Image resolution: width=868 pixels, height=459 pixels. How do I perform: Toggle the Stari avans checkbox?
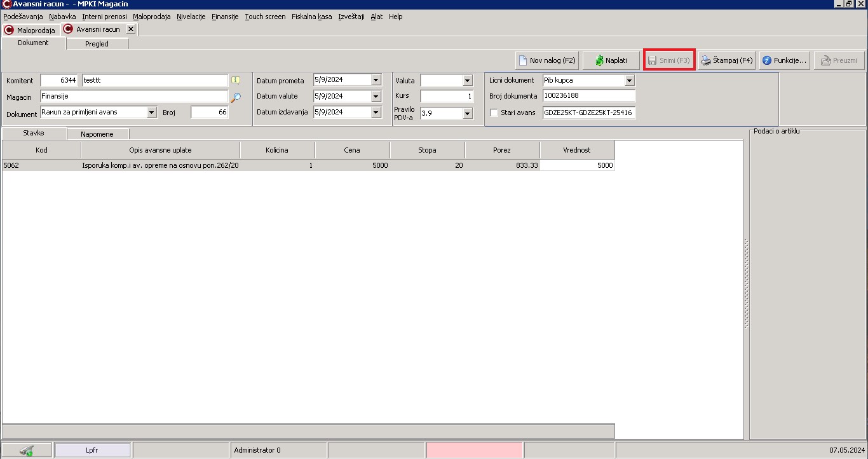point(494,113)
